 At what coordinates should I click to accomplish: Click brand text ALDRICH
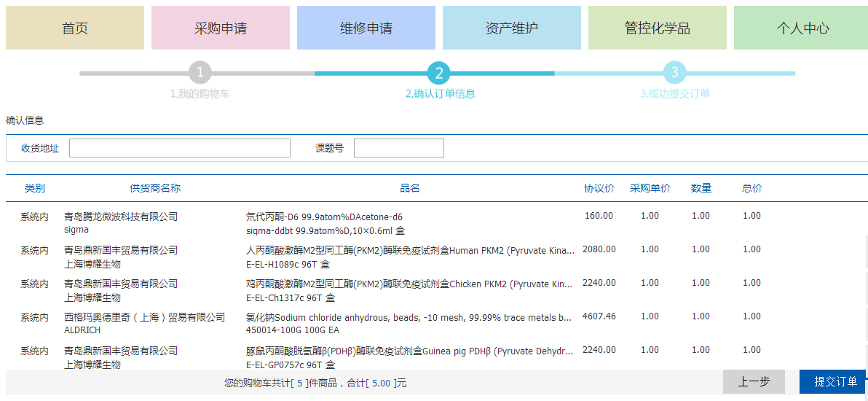[82, 330]
